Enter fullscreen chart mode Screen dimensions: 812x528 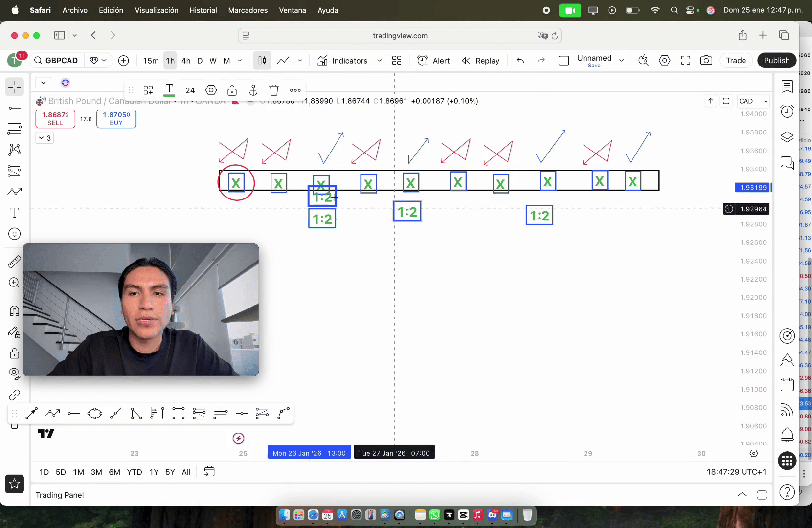685,61
